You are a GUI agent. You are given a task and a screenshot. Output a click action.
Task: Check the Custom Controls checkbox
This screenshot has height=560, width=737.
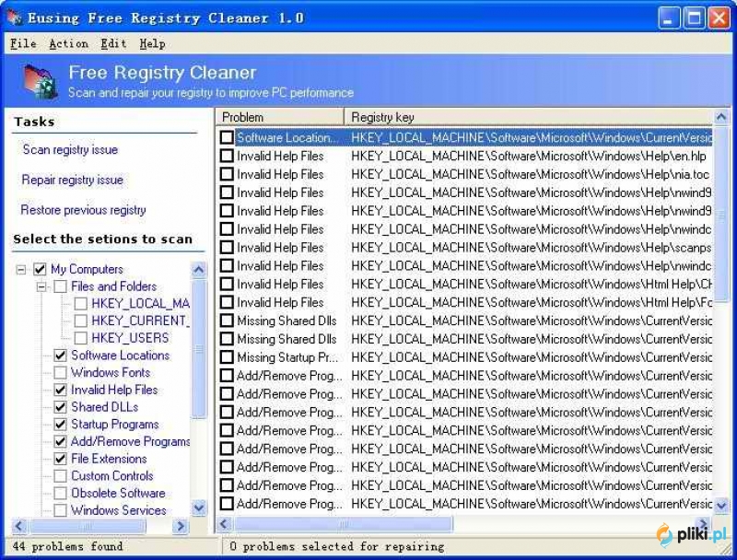[60, 476]
